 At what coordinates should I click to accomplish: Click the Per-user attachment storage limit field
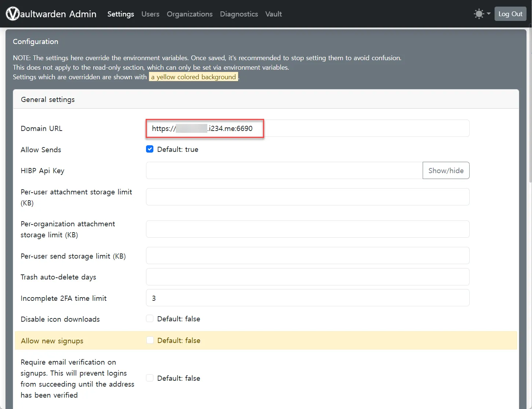(307, 197)
